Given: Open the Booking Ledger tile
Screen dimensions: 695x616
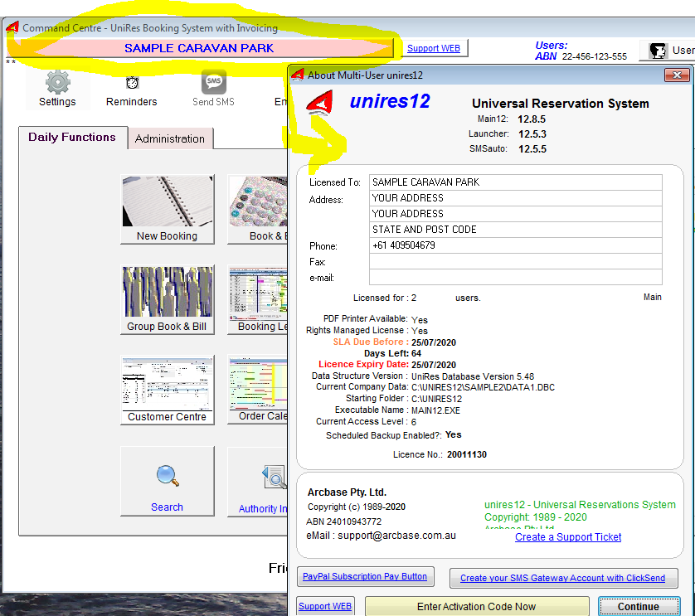Looking at the screenshot, I should (x=258, y=299).
